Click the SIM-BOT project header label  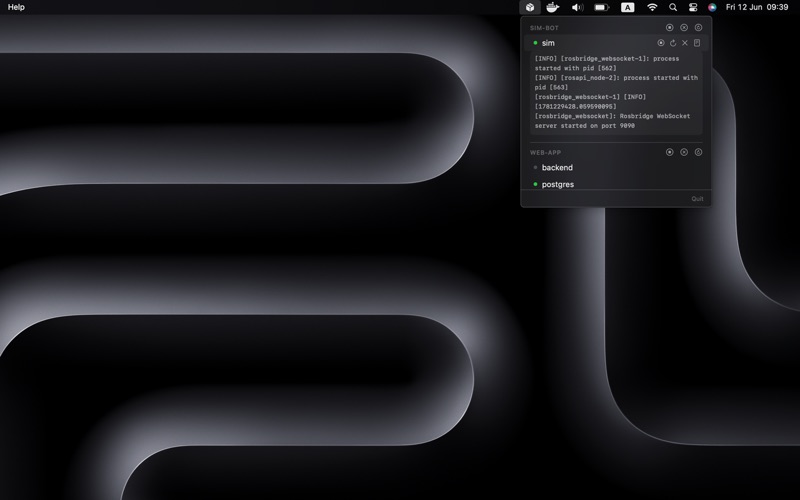pos(544,28)
